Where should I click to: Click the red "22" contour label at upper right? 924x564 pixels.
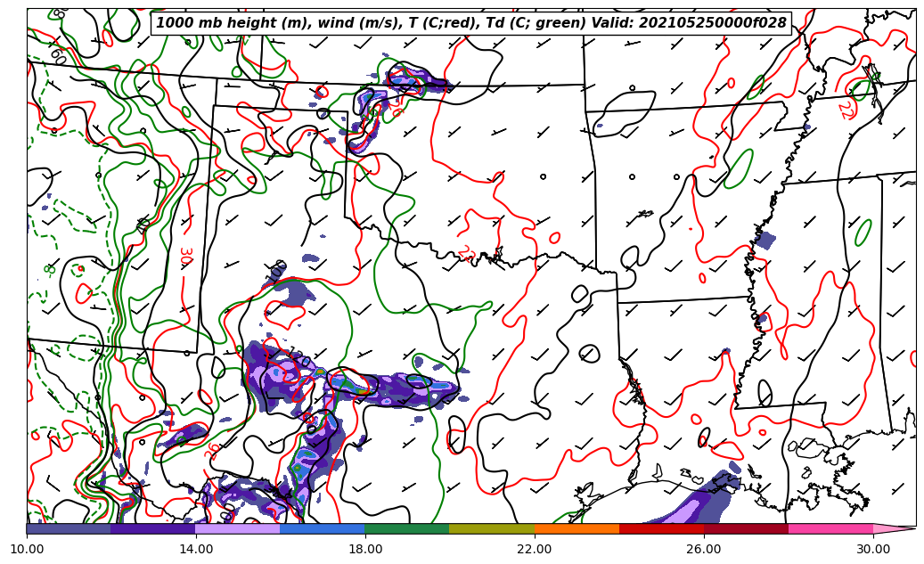pos(844,110)
